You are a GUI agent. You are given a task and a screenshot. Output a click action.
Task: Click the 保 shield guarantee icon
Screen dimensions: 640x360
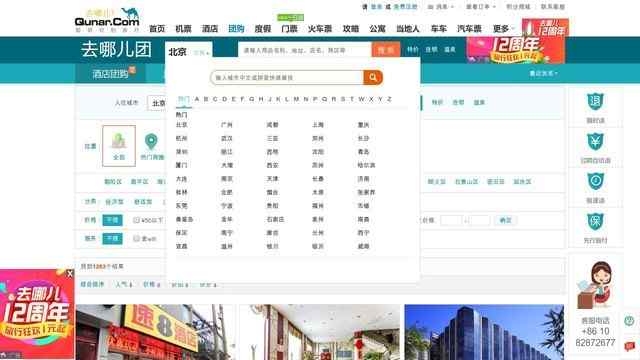(x=595, y=222)
